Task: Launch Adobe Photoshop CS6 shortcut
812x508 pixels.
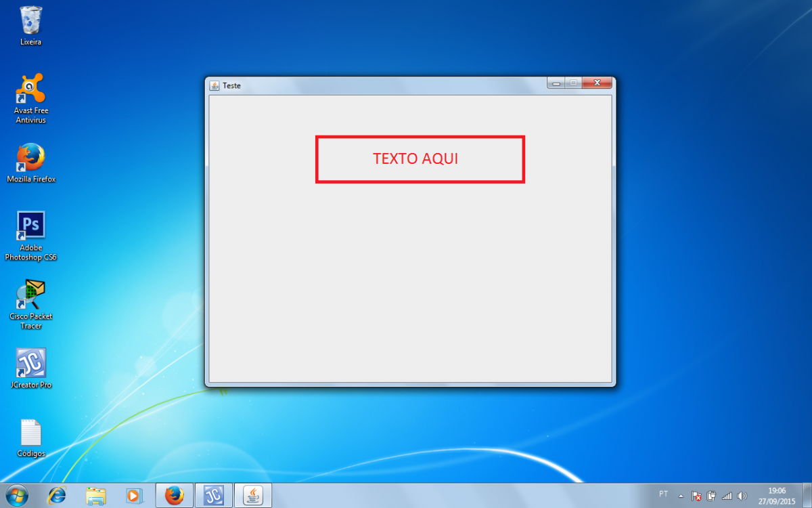Action: click(30, 236)
